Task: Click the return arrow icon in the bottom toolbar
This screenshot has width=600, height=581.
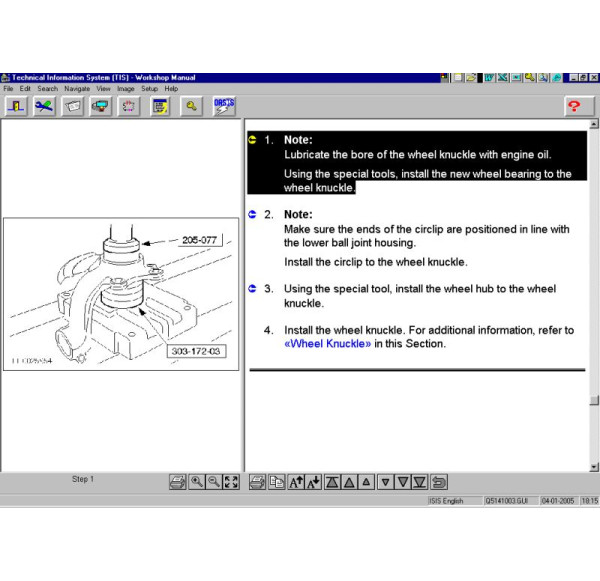Action: (x=439, y=482)
